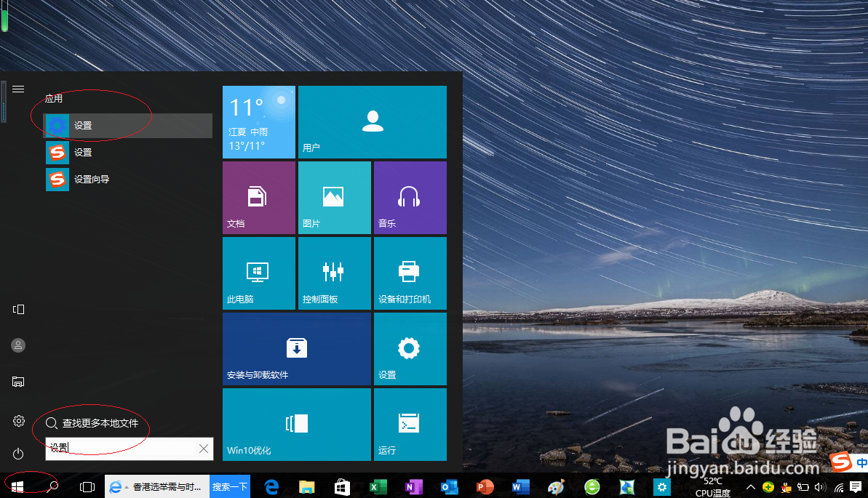The height and width of the screenshot is (498, 868).
Task: Open the green 360 browser icon on taskbar
Action: click(x=592, y=487)
